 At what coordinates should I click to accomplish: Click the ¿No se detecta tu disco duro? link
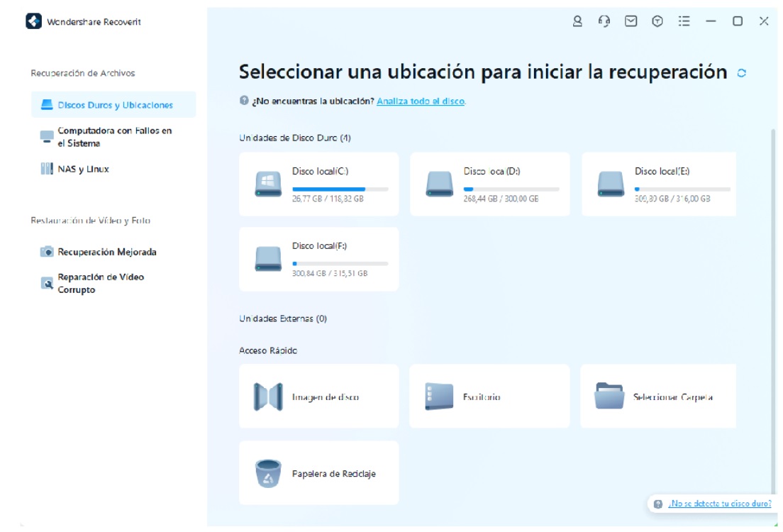coord(719,504)
